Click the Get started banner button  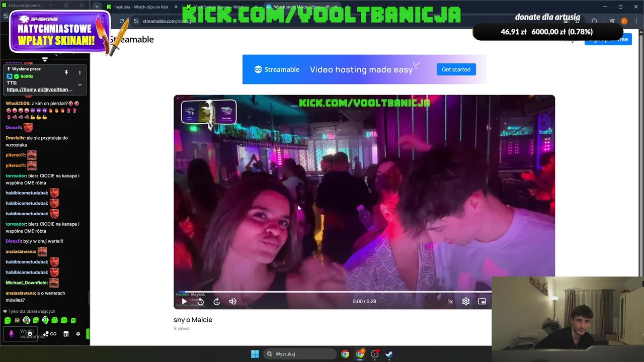[x=456, y=69]
